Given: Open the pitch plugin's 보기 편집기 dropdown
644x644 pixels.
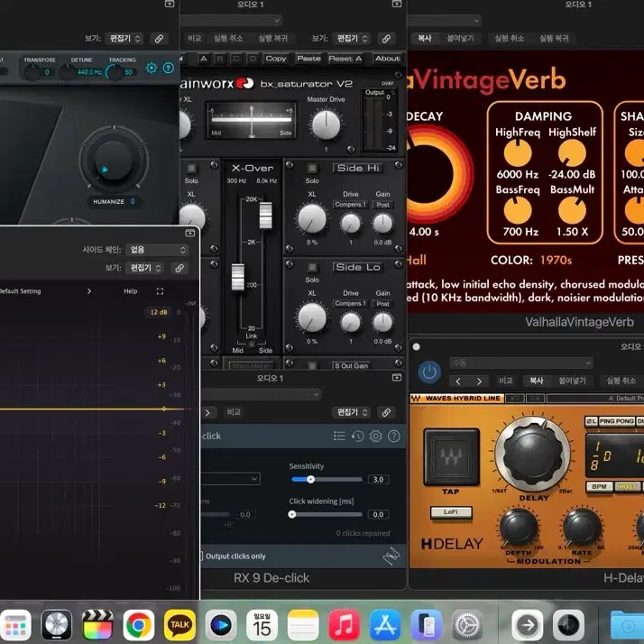Looking at the screenshot, I should point(124,39).
